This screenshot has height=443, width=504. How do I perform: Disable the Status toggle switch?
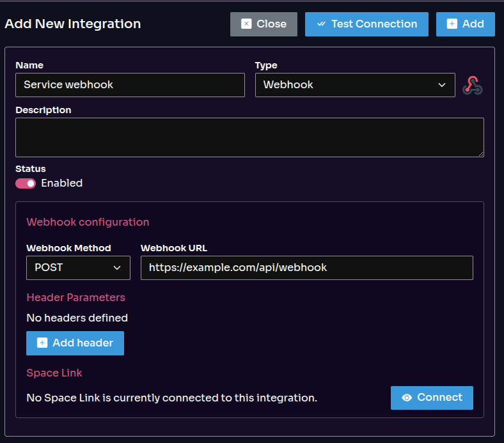click(26, 183)
